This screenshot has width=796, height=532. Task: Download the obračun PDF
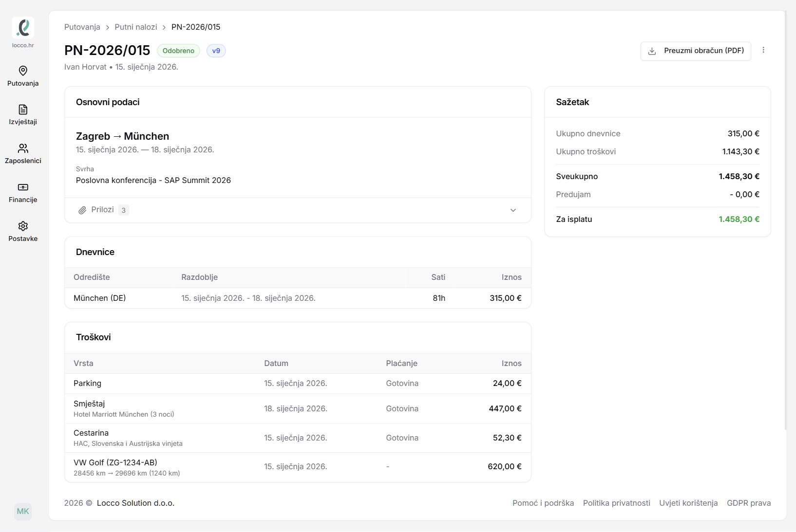(695, 51)
